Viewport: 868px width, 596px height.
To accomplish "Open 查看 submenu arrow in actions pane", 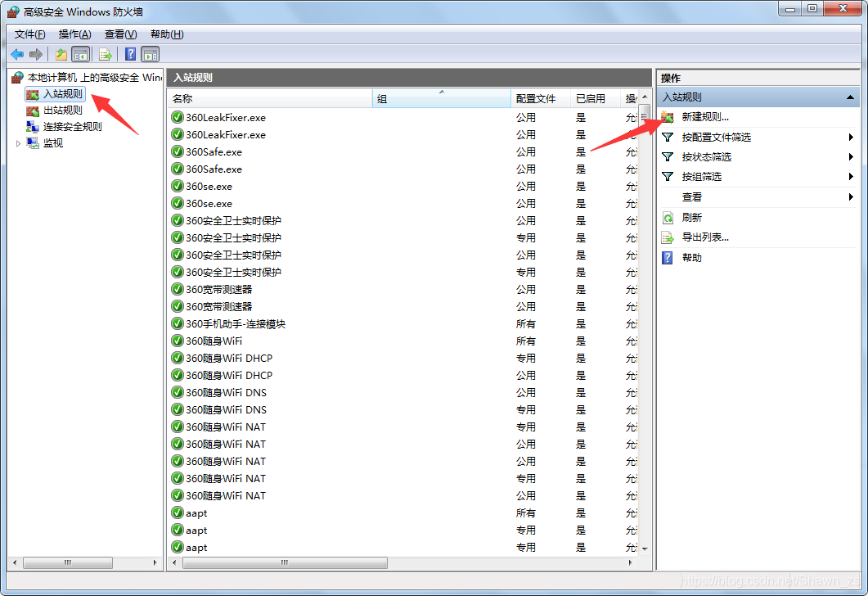I will pos(851,196).
